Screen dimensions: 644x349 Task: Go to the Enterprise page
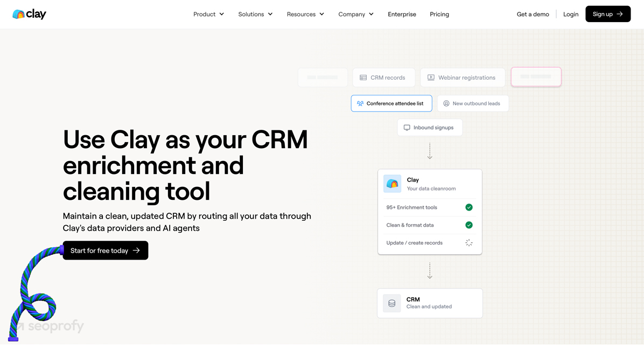(x=402, y=14)
